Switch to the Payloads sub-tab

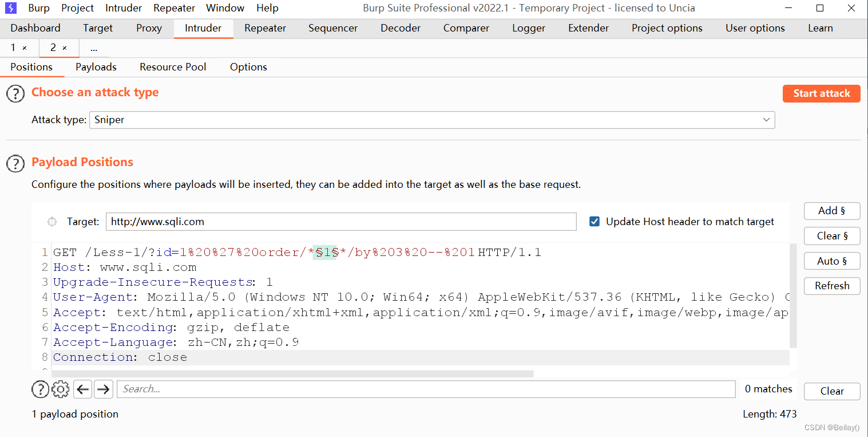point(96,67)
